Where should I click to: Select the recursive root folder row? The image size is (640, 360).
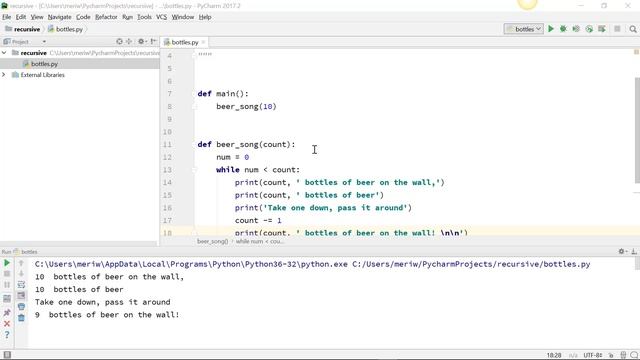pyautogui.click(x=80, y=53)
